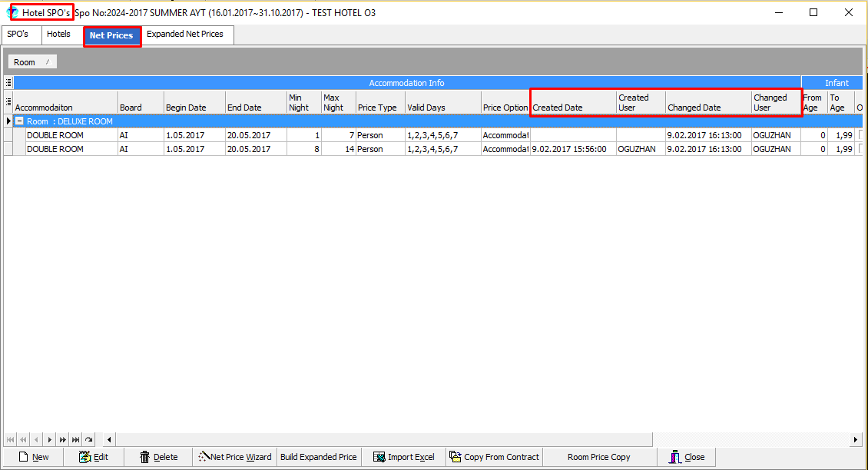This screenshot has height=470, width=868.
Task: Jump to last record in navigator
Action: click(75, 440)
